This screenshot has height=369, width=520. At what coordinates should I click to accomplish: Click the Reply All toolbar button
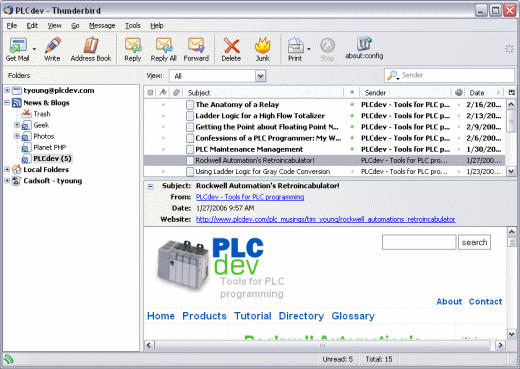click(x=163, y=49)
